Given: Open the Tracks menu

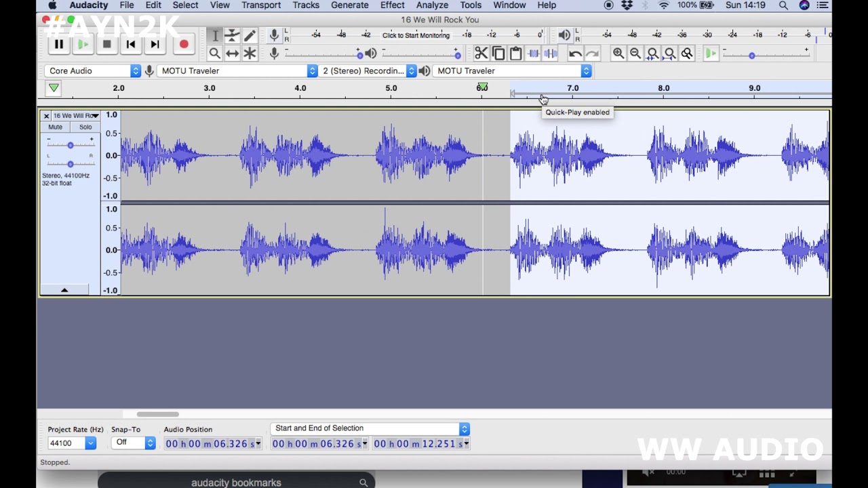Looking at the screenshot, I should click(306, 5).
